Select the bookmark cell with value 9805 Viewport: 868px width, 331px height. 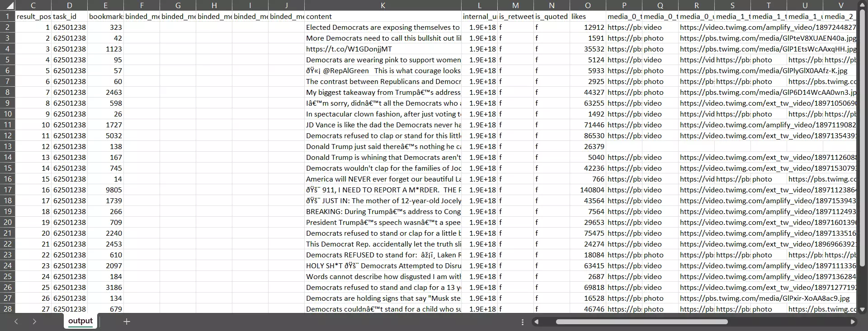[x=105, y=190]
